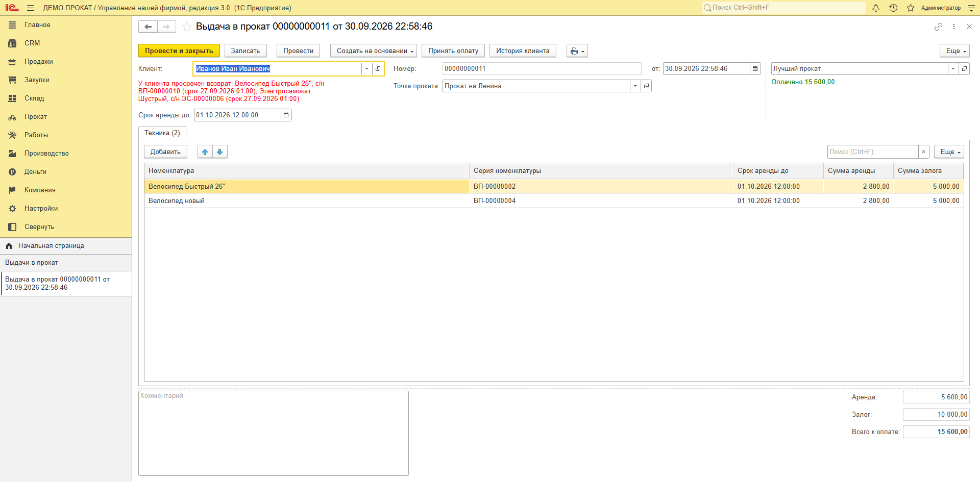This screenshot has height=482, width=980.
Task: Move row up with blue arrow
Action: click(205, 152)
